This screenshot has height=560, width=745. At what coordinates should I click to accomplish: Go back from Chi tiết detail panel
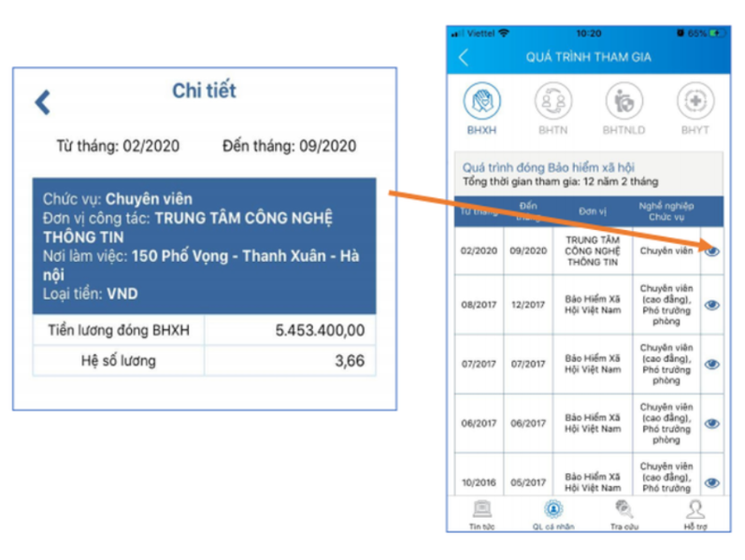coord(42,102)
